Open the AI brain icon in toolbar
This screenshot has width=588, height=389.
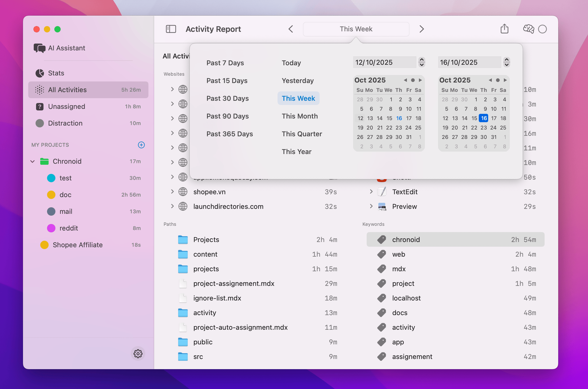[528, 29]
